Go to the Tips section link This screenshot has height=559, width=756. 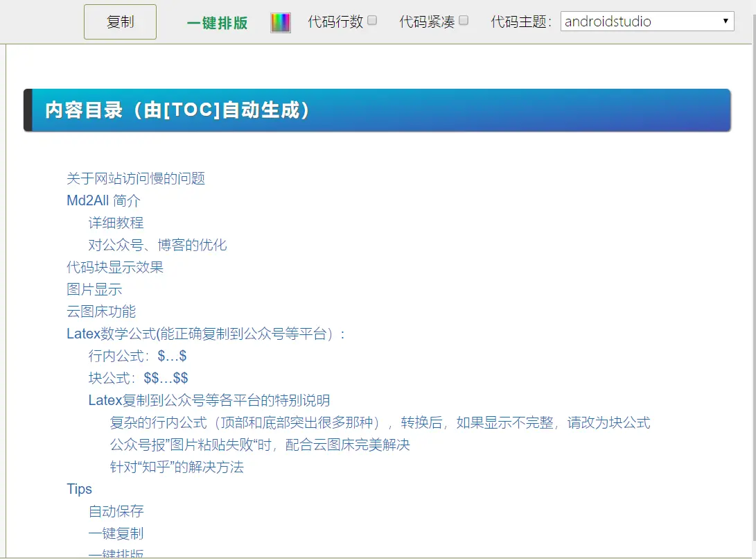(x=80, y=489)
